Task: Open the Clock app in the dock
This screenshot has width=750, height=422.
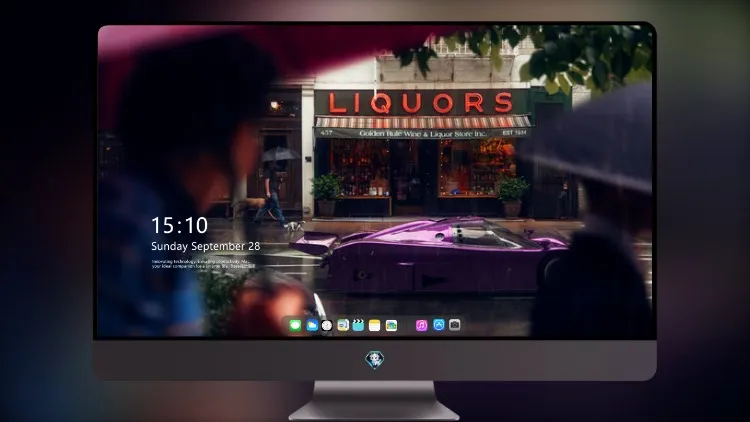Action: [x=327, y=326]
